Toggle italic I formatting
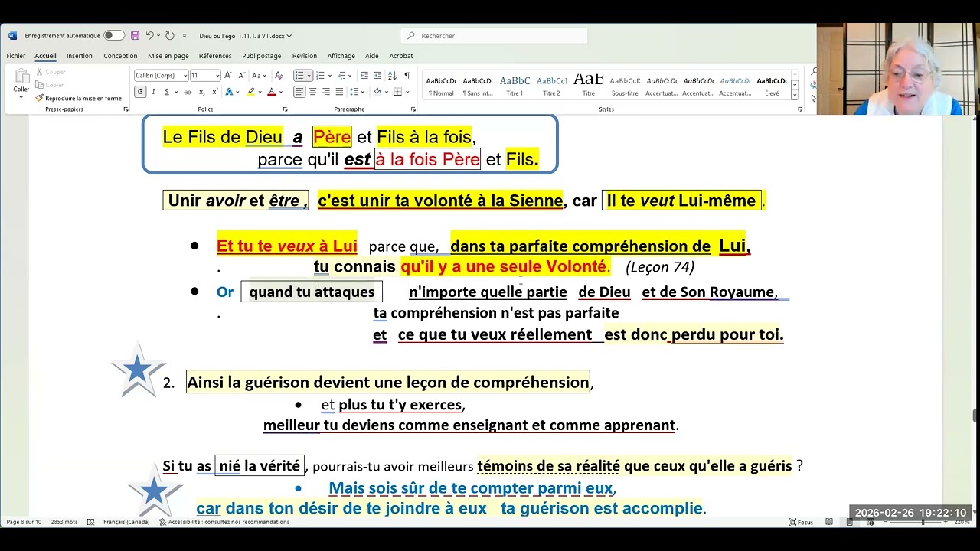Viewport: 980px width, 551px height. (x=153, y=92)
